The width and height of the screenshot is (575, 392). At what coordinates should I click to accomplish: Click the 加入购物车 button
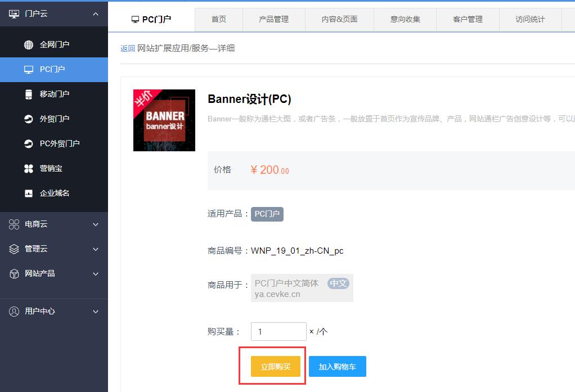[337, 367]
